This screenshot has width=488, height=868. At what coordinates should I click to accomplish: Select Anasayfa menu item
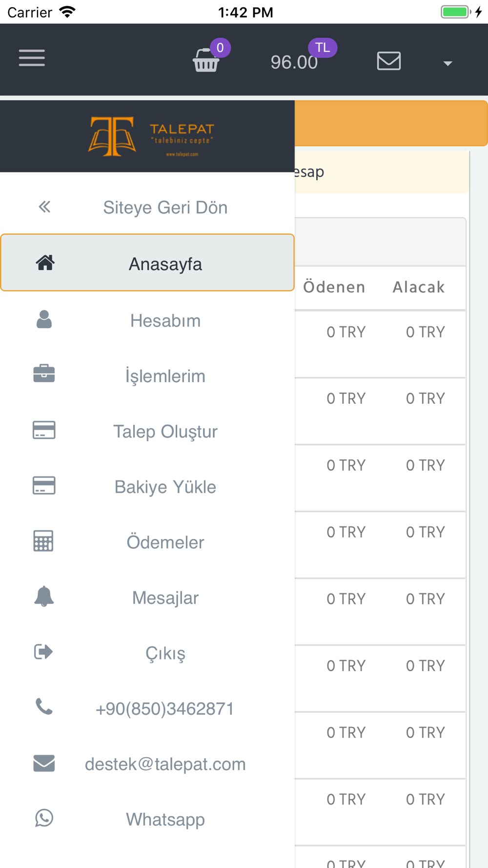[x=147, y=263]
